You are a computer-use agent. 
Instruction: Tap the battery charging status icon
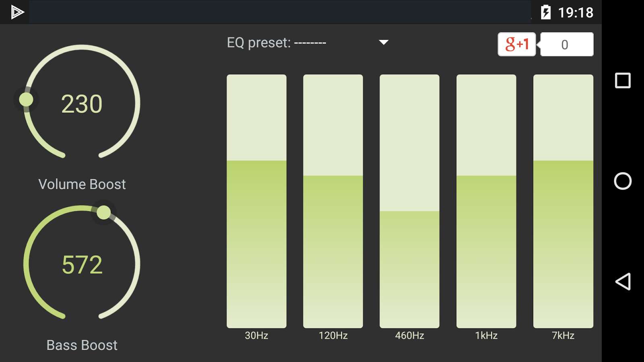click(x=545, y=12)
